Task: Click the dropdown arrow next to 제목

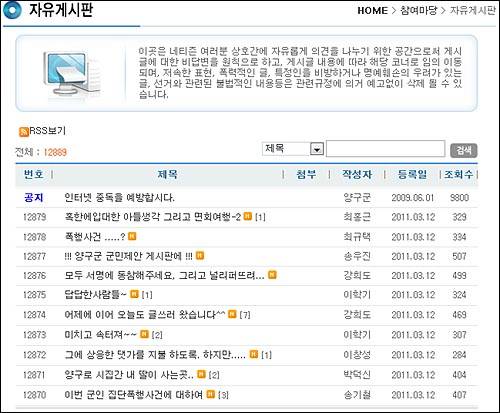Action: click(317, 149)
